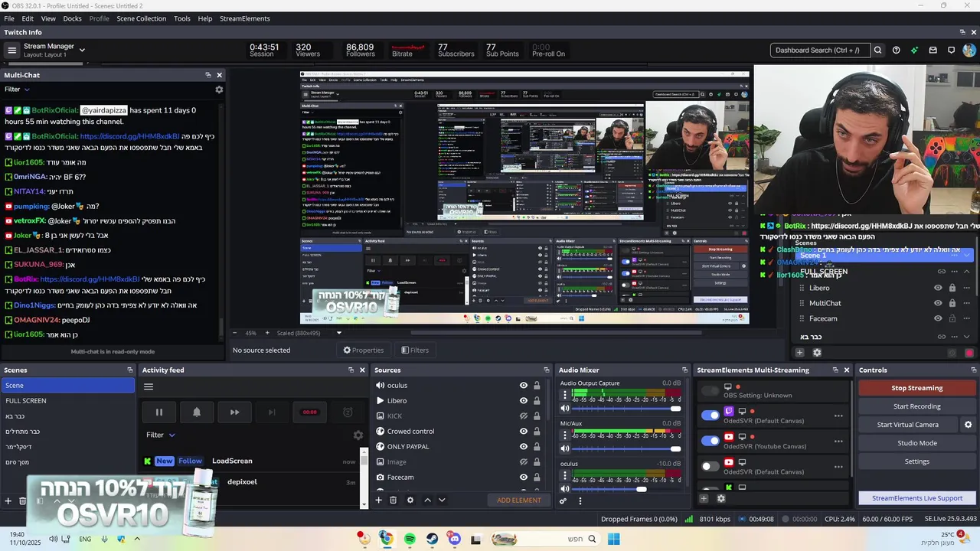Pop out the Scenes dock
This screenshot has height=551, width=980.
130,370
